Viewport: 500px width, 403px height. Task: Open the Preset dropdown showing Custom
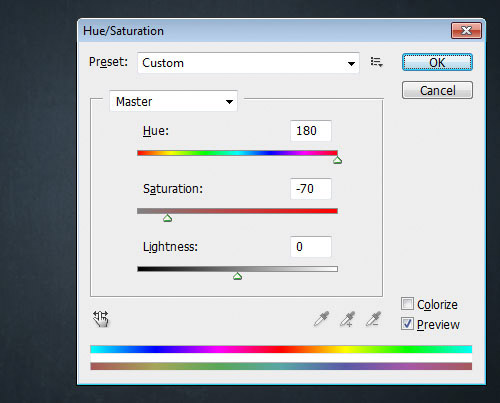point(248,63)
